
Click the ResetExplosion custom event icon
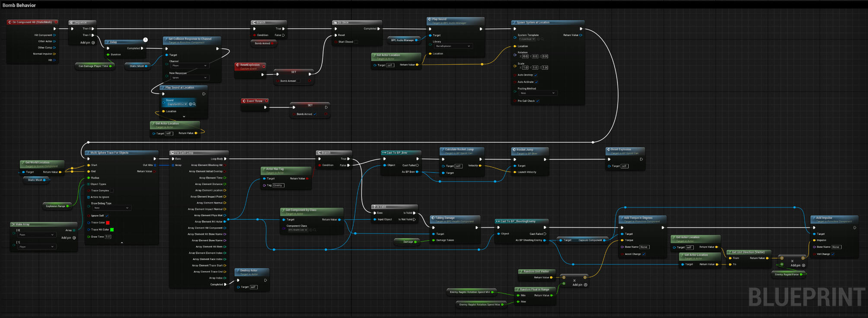click(238, 65)
